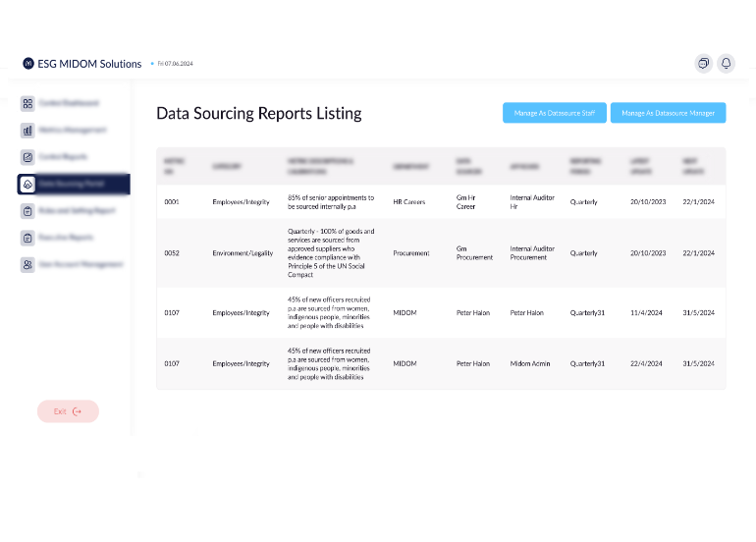
Task: Select the row with metric ID 0052
Action: pyautogui.click(x=172, y=253)
